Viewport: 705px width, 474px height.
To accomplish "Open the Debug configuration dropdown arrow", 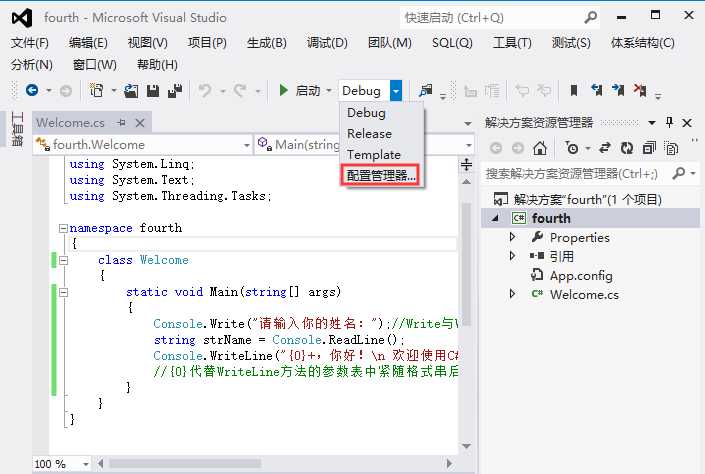I will [x=396, y=91].
